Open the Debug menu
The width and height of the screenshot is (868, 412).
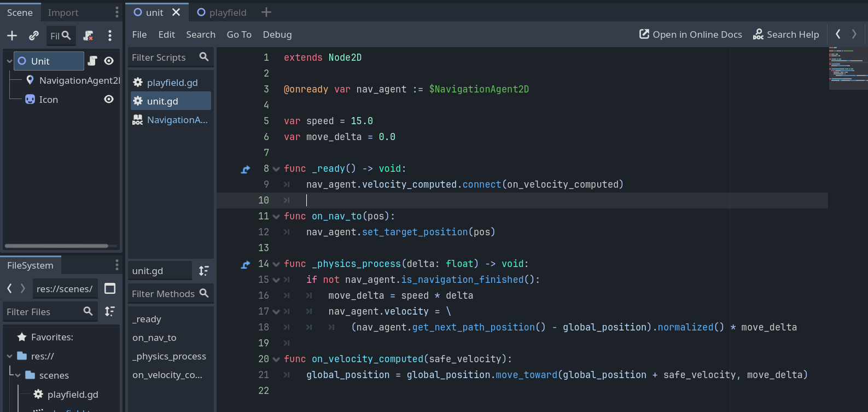(x=277, y=34)
